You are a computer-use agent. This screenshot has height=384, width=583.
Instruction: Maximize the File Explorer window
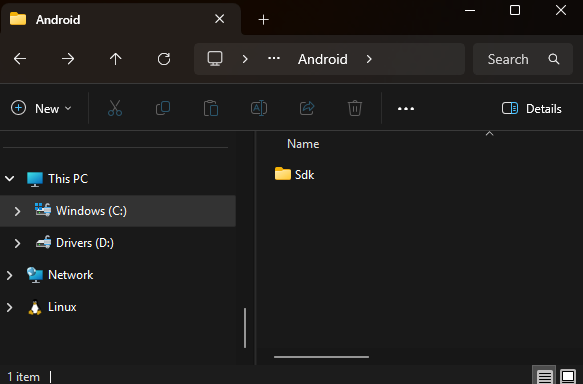[515, 10]
